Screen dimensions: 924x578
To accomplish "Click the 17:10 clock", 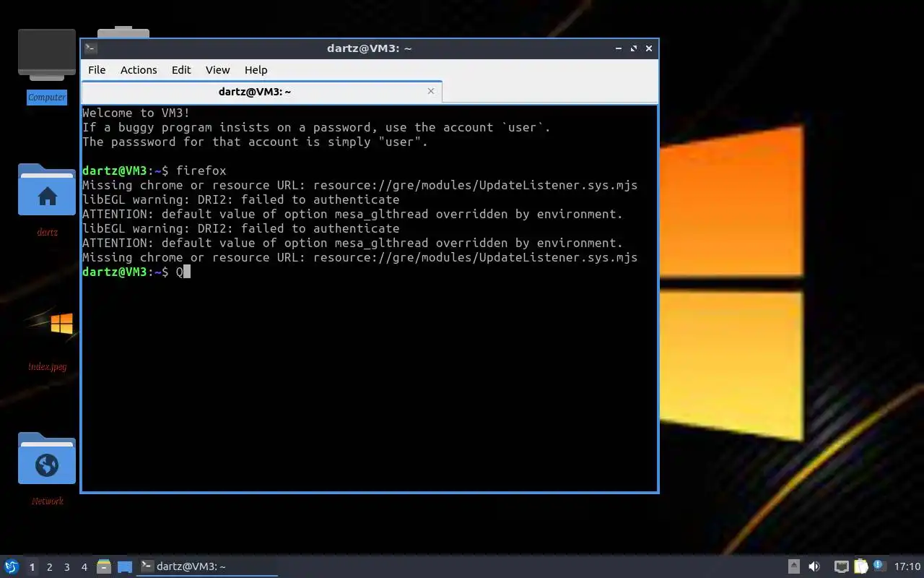I will [907, 566].
